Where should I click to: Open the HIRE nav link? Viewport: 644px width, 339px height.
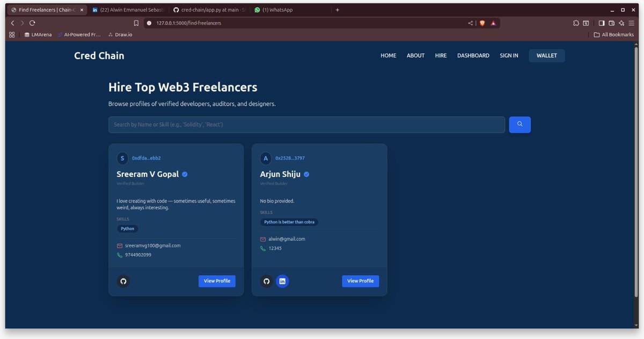441,56
